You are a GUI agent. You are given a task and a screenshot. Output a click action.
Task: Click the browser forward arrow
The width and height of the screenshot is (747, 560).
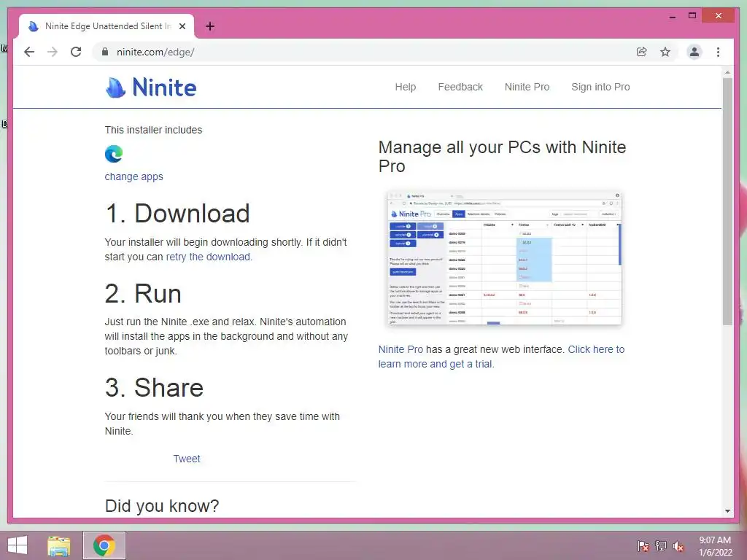pos(53,52)
